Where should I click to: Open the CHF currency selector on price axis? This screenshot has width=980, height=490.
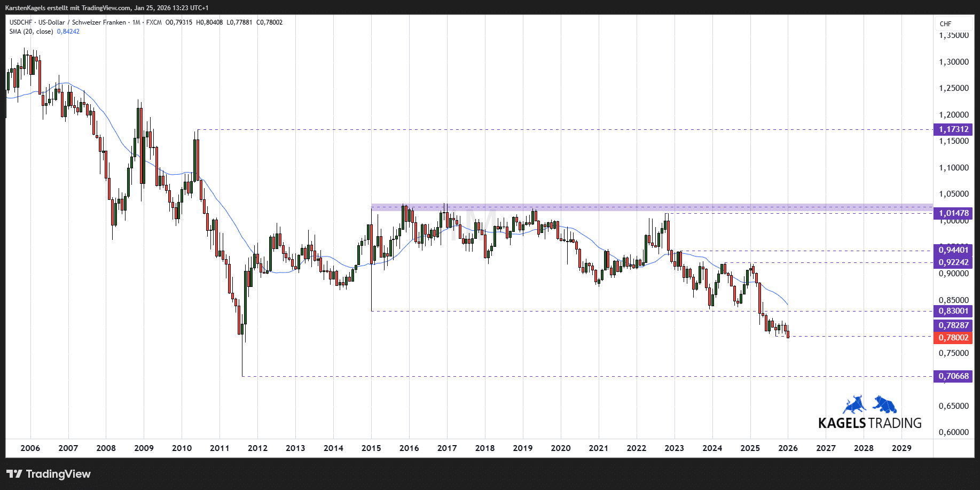[x=945, y=24]
